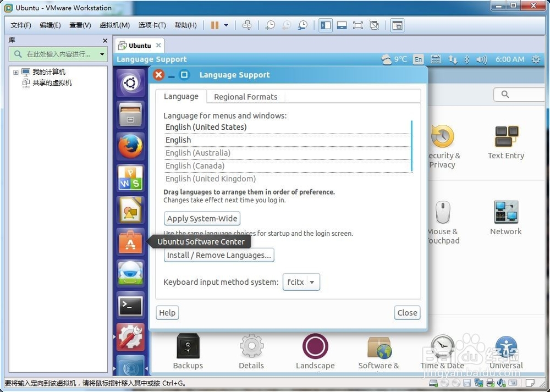The height and width of the screenshot is (392, 550).
Task: Open Security & Privacy in System Settings
Action: point(443,147)
